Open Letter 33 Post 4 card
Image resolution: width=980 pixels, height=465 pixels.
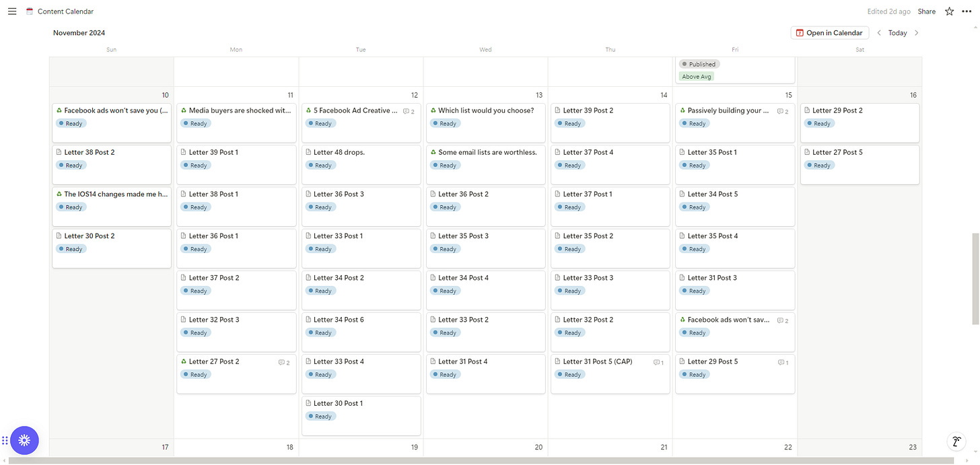click(x=361, y=373)
